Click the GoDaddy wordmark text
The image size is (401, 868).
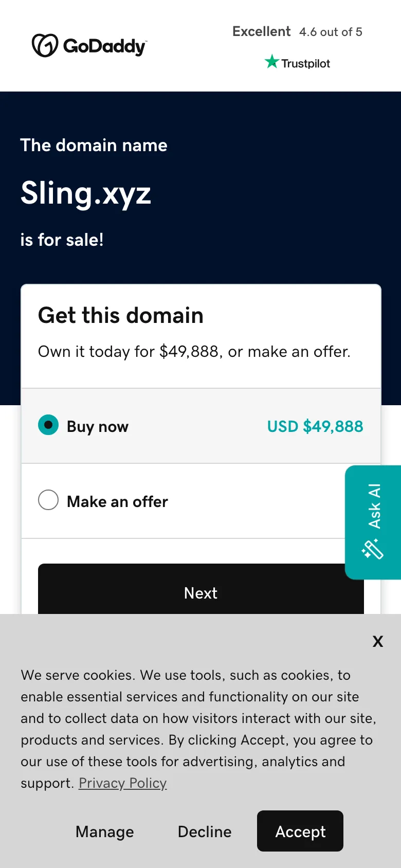[104, 46]
